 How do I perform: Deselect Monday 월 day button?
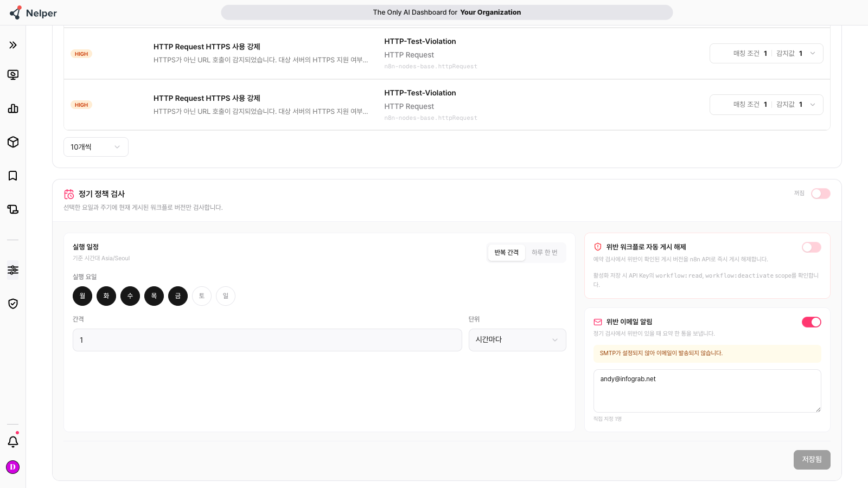tap(82, 296)
